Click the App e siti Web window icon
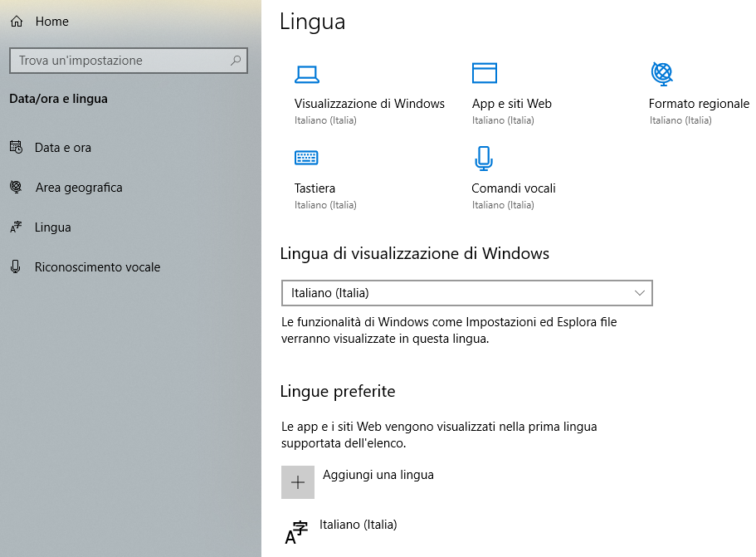This screenshot has height=557, width=756. coord(484,73)
